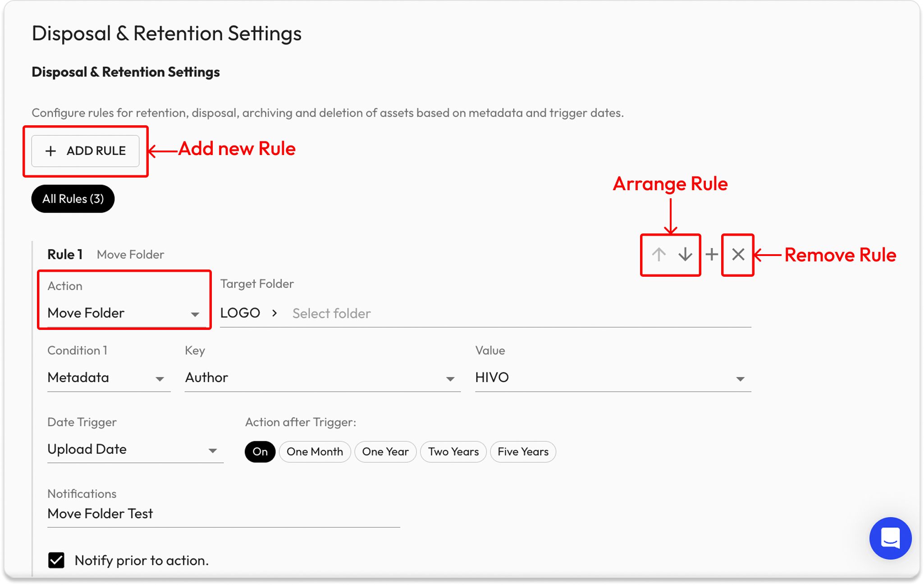Choose the One Year timing option
This screenshot has width=924, height=585.
385,452
